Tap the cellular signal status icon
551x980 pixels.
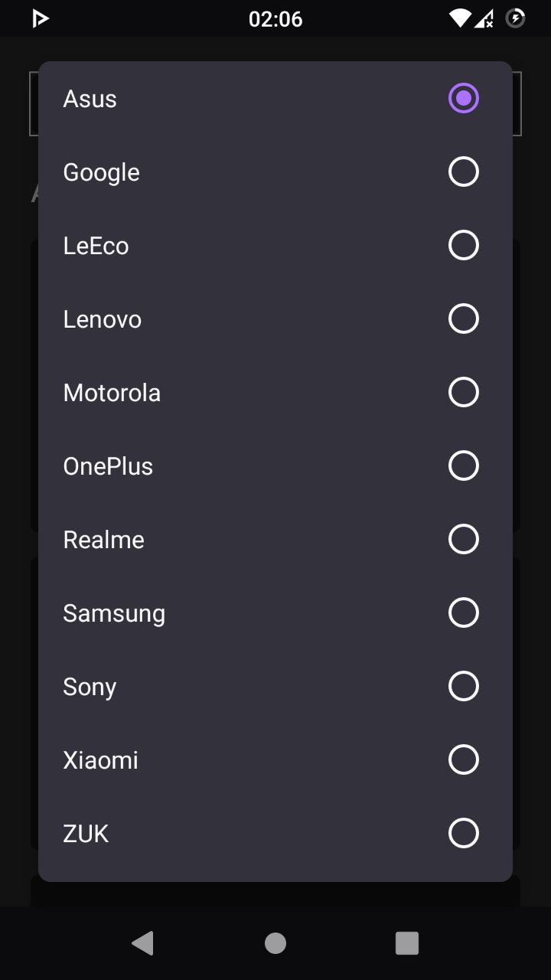pos(484,18)
